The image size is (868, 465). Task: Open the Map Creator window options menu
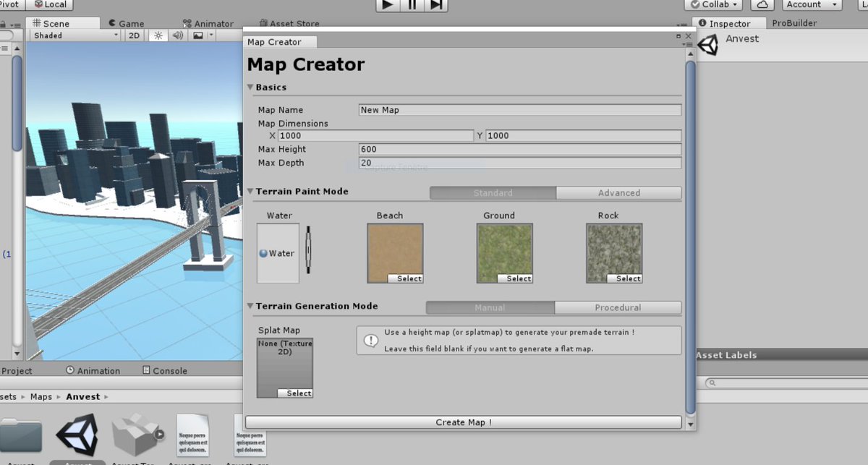tap(688, 45)
